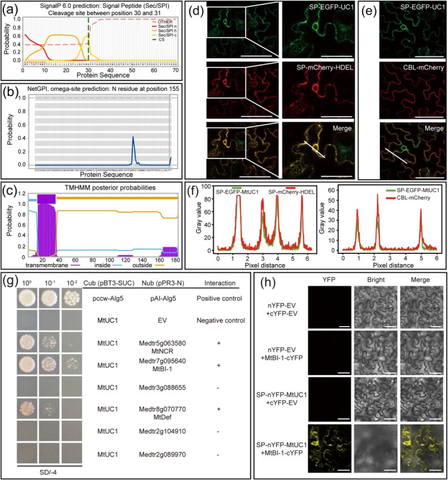Click the Medtr2g089970 gene ID
Image resolution: width=448 pixels, height=480 pixels.
[x=162, y=455]
